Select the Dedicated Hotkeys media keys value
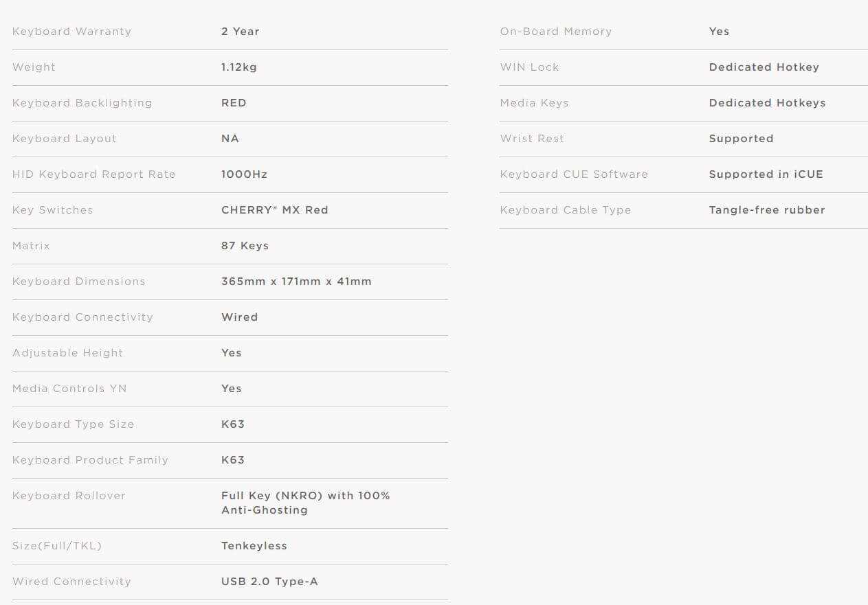This screenshot has width=868, height=605. (767, 103)
